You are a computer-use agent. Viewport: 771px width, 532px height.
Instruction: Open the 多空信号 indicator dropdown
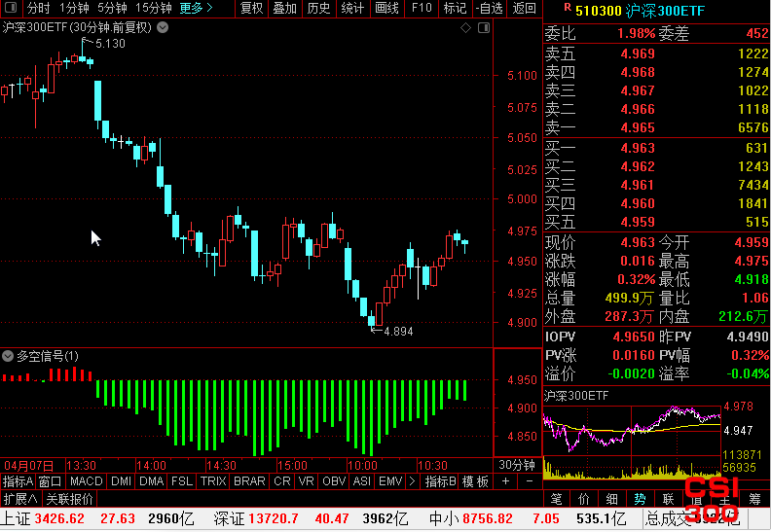[x=8, y=356]
